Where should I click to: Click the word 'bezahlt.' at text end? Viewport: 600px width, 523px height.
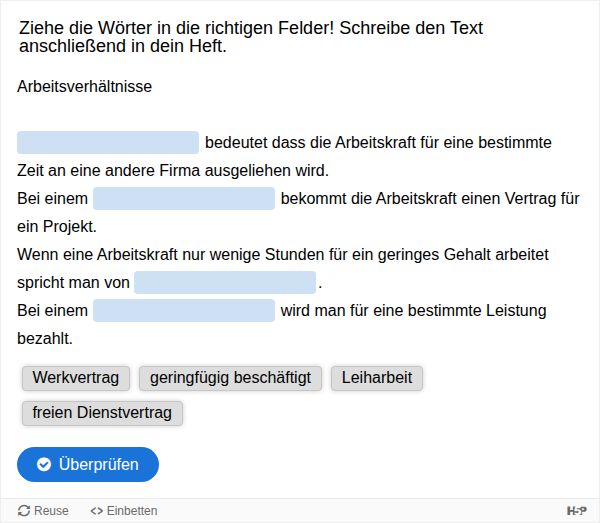pyautogui.click(x=45, y=339)
